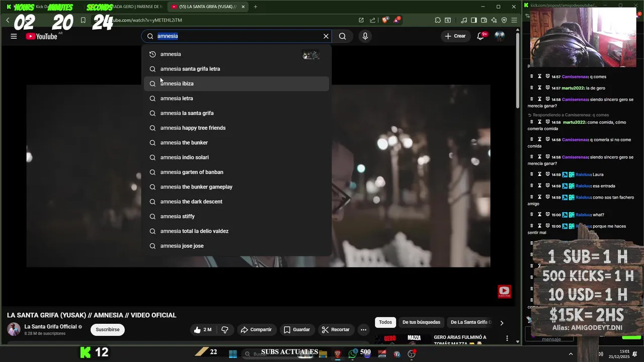Open the browser main menu
The image size is (644, 362).
tap(514, 20)
